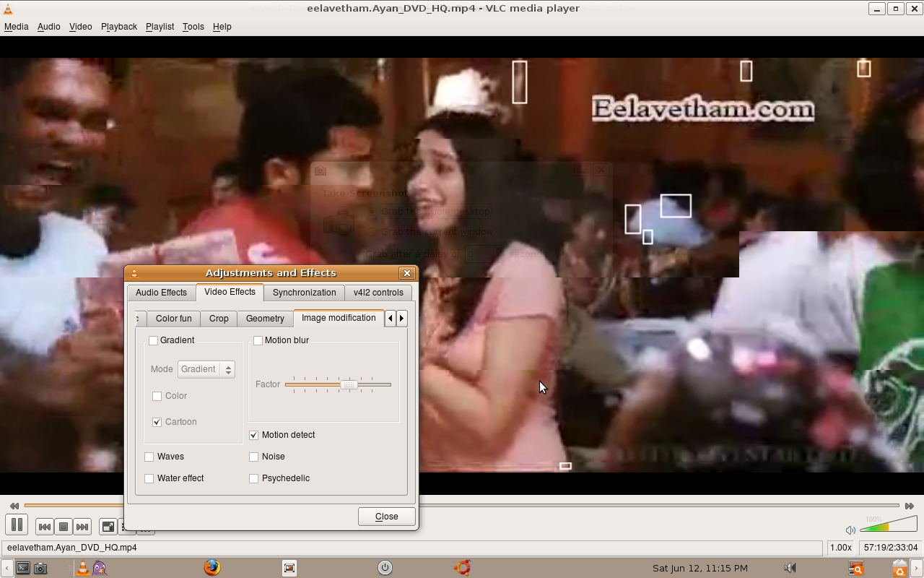Disable the Motion detect checkbox
924x578 pixels.
253,435
